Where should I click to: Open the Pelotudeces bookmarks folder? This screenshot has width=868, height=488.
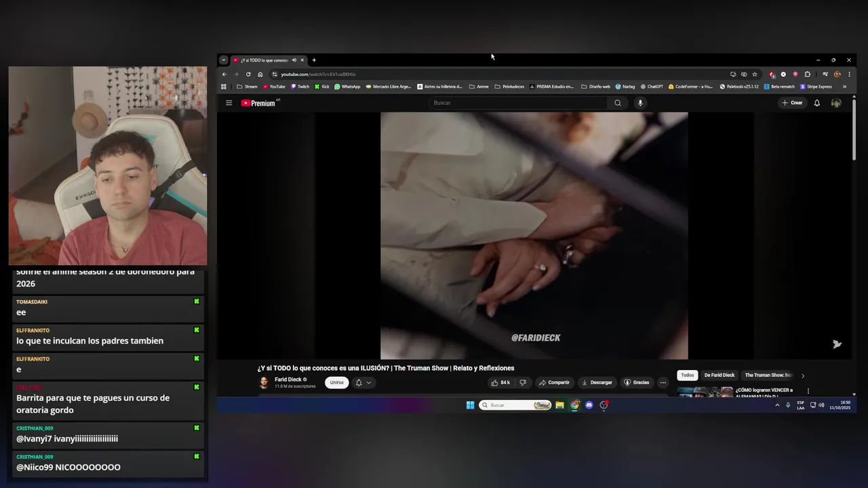[x=509, y=87]
